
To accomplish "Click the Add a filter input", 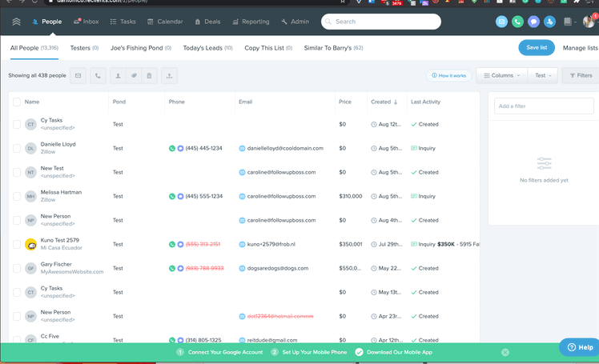I will pyautogui.click(x=544, y=106).
